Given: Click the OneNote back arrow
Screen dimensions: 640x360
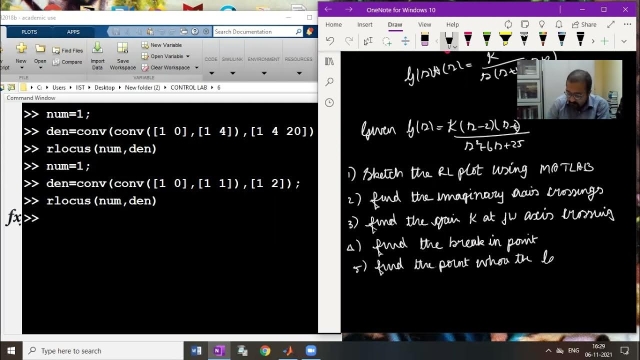Looking at the screenshot, I should point(328,9).
